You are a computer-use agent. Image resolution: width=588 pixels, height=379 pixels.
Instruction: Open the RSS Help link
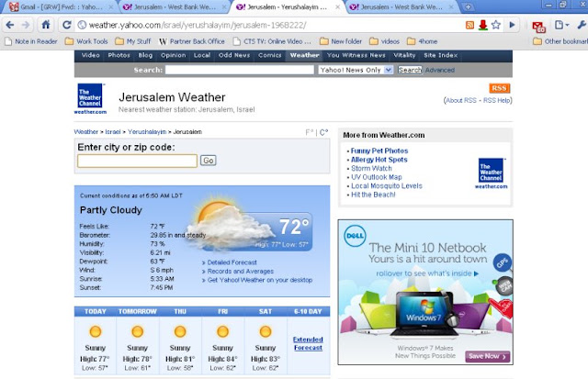pyautogui.click(x=496, y=100)
